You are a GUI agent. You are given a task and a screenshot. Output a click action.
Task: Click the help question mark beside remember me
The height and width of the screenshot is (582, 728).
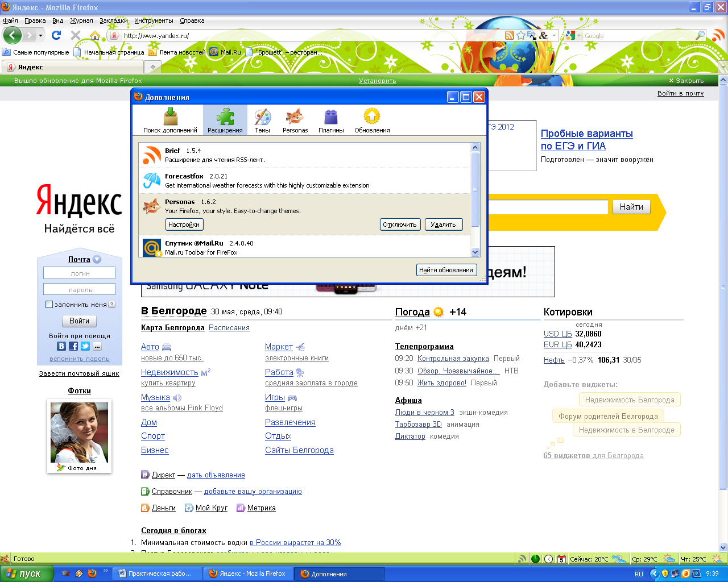pyautogui.click(x=112, y=305)
